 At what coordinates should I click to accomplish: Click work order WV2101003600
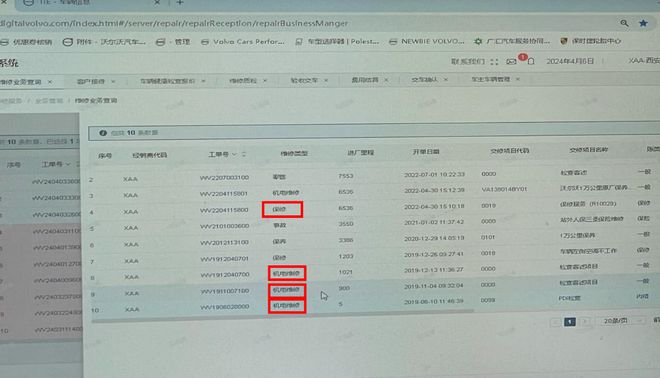224,226
